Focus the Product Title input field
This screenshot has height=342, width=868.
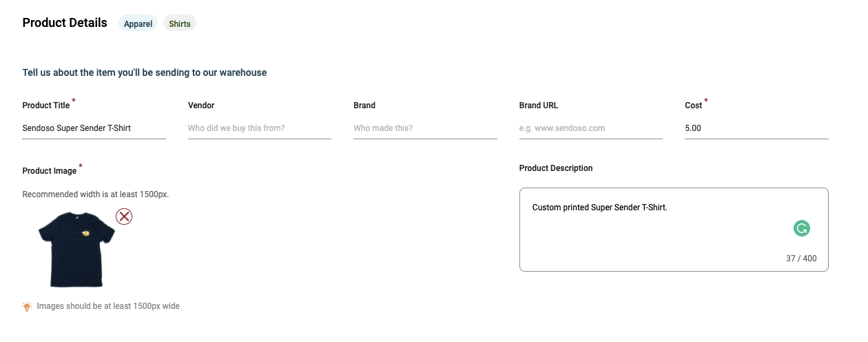(94, 128)
